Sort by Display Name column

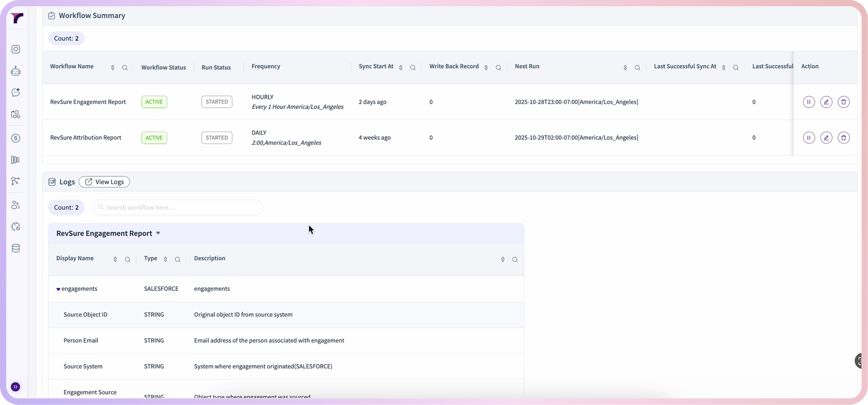click(x=115, y=259)
